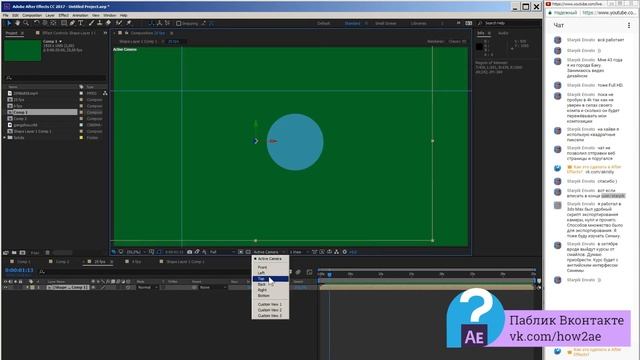
Task: Select the Puppet Pin tool
Action: (129, 23)
